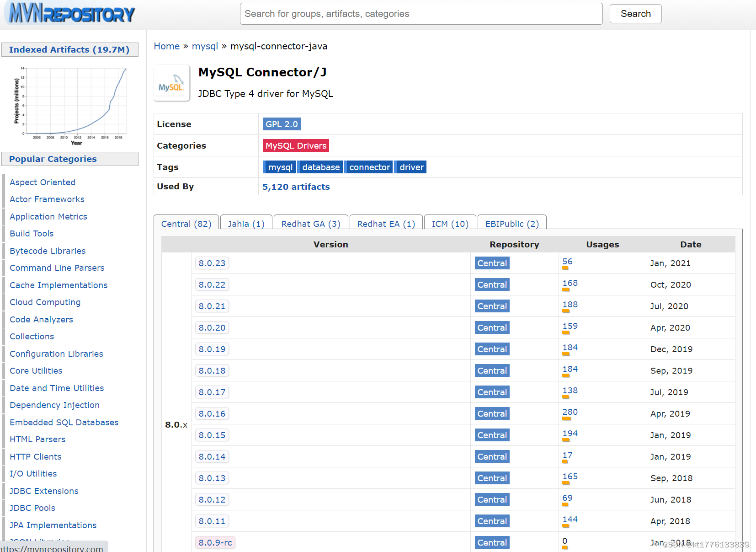Click the database tag
This screenshot has width=756, height=552.
coord(320,167)
